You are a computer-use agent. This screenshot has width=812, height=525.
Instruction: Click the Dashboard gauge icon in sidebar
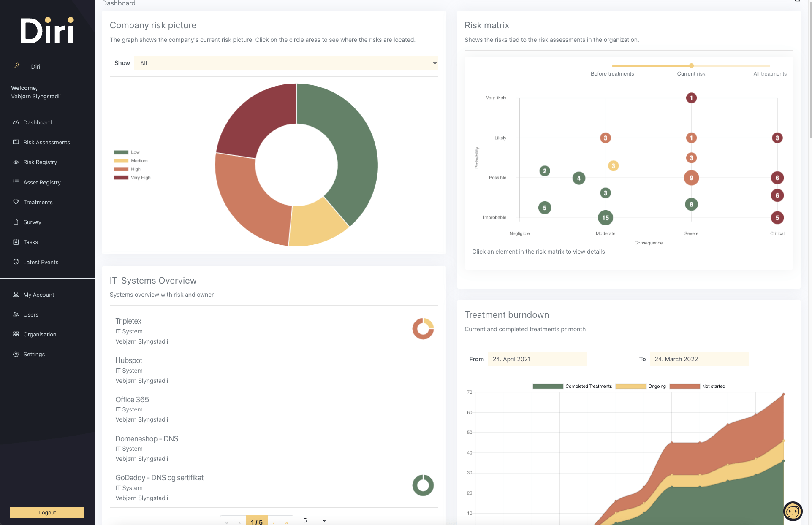[16, 122]
